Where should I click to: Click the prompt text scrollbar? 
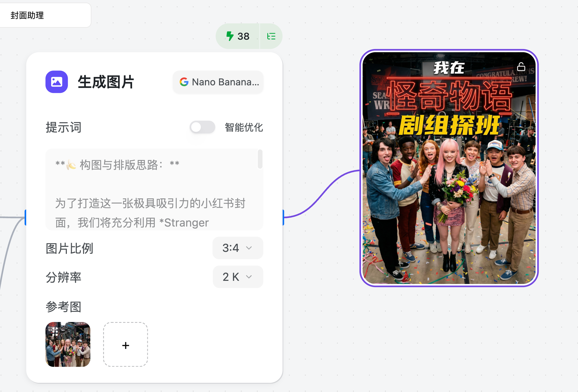[260, 159]
